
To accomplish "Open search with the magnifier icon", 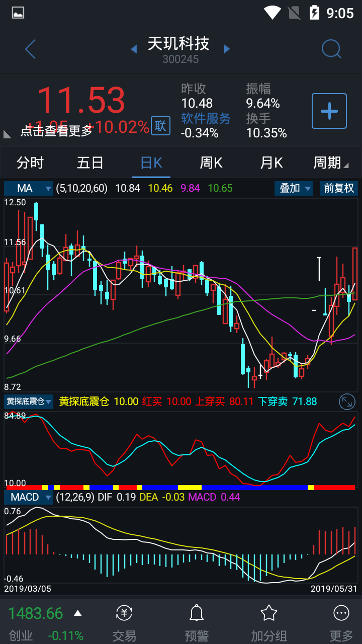I will coord(331,49).
